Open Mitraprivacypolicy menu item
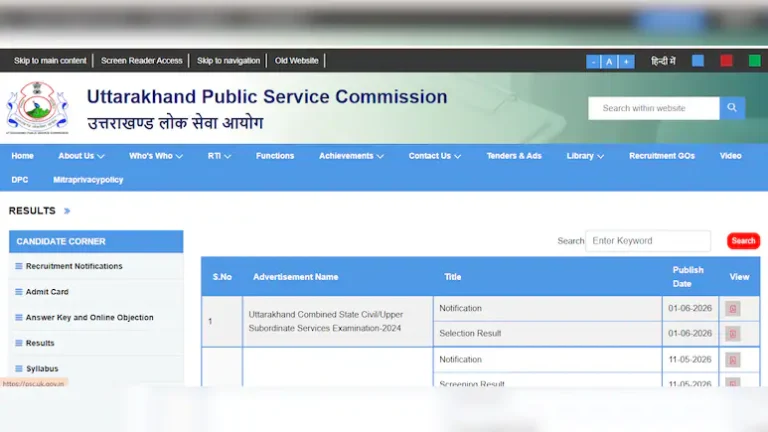The width and height of the screenshot is (768, 432). [88, 180]
